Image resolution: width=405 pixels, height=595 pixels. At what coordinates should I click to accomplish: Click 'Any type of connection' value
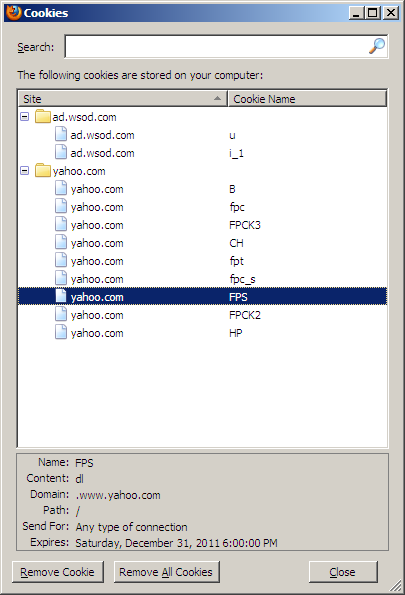pos(131,527)
